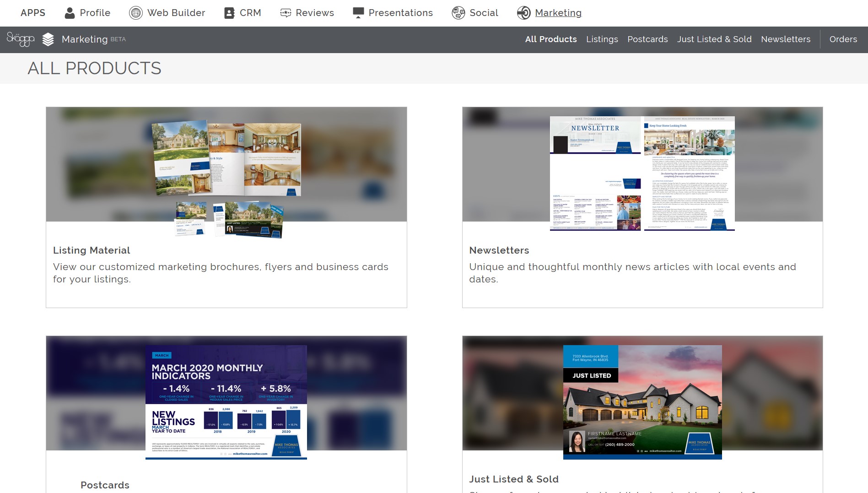Switch to the Listings tab

[x=602, y=39]
